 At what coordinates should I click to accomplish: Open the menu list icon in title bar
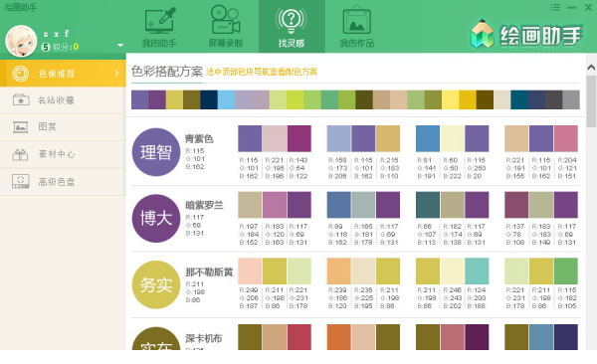pos(555,7)
